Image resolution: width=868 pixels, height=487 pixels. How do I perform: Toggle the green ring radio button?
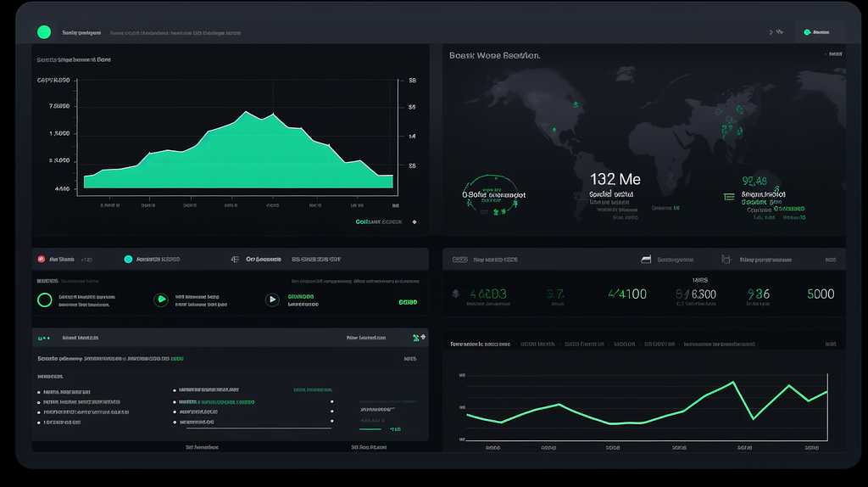[x=45, y=299]
